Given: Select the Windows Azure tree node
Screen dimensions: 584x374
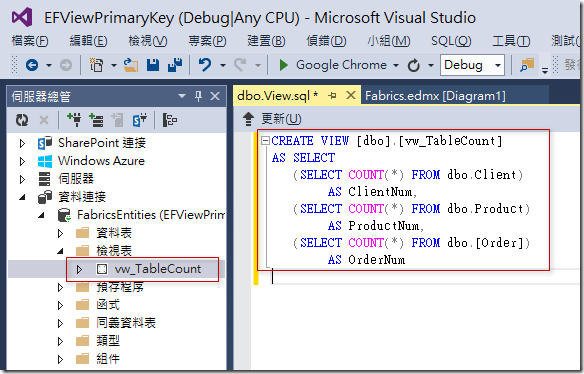Looking at the screenshot, I should pos(101,161).
